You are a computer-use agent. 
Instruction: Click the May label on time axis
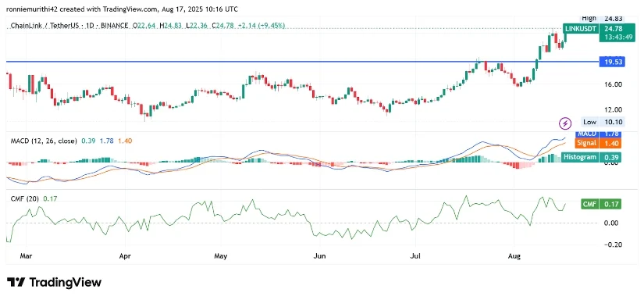[x=221, y=256]
